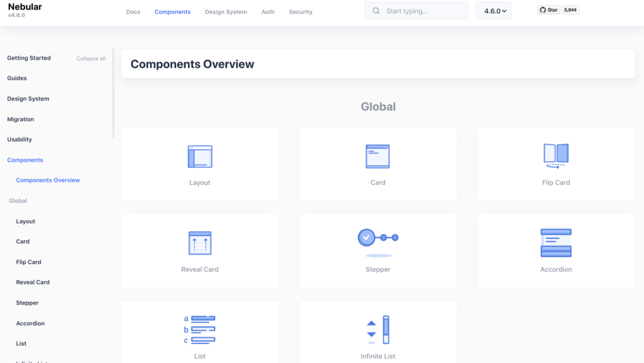Open the Card component via its icon

[x=377, y=155]
